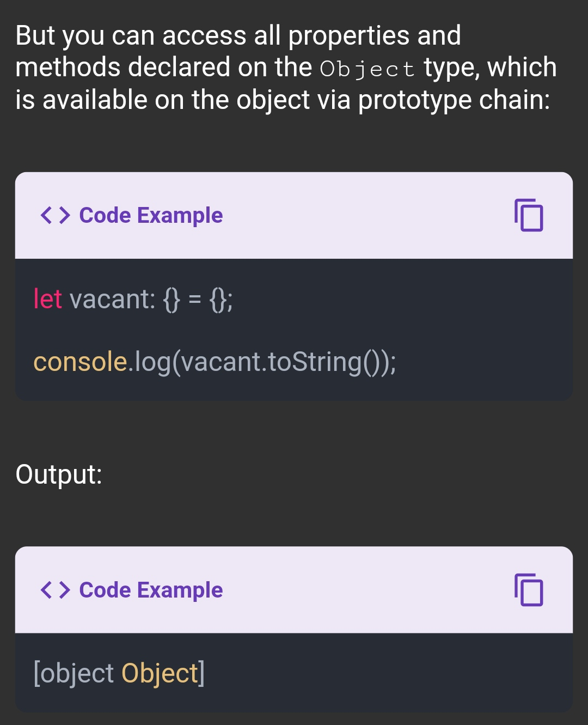
Task: Copy the vacant toString code snippet
Action: [x=529, y=215]
